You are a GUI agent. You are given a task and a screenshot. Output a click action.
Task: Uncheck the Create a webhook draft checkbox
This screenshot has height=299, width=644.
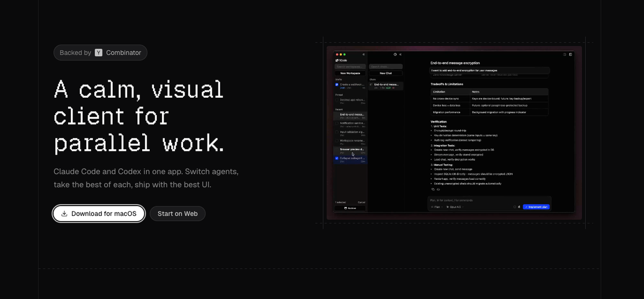click(x=336, y=84)
